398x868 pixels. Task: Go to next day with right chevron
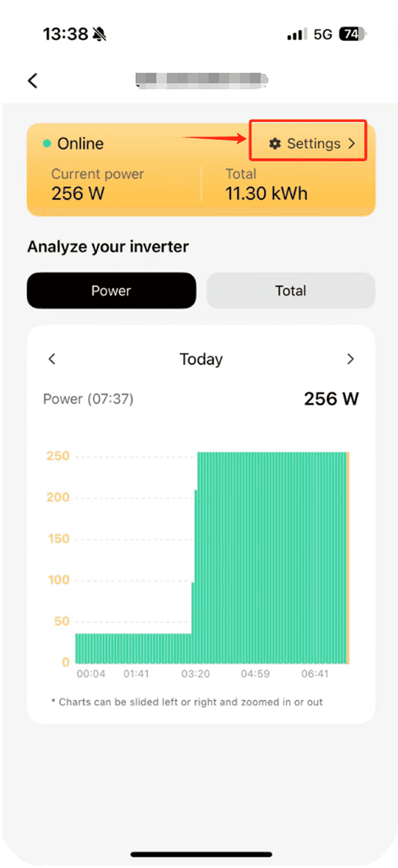tap(350, 359)
